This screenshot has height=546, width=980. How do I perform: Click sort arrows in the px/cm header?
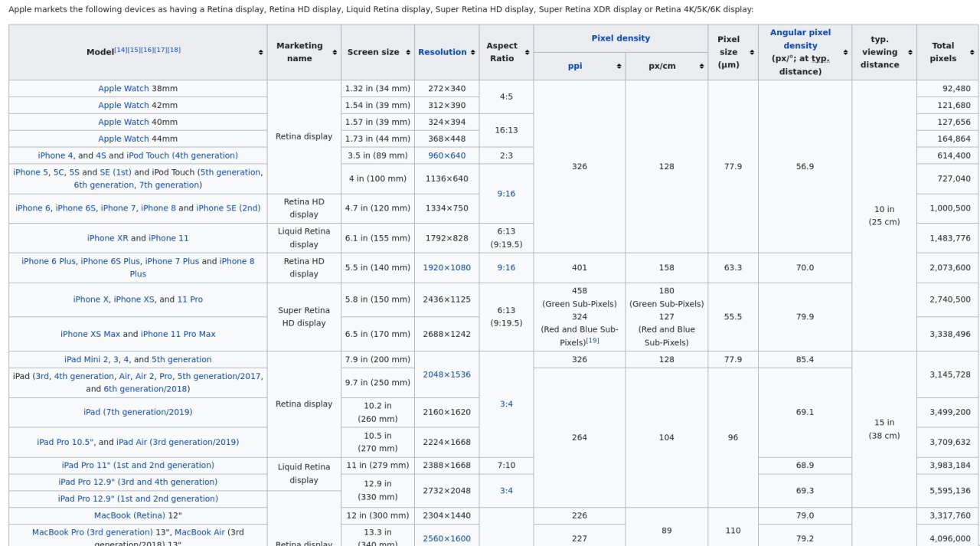(x=701, y=66)
